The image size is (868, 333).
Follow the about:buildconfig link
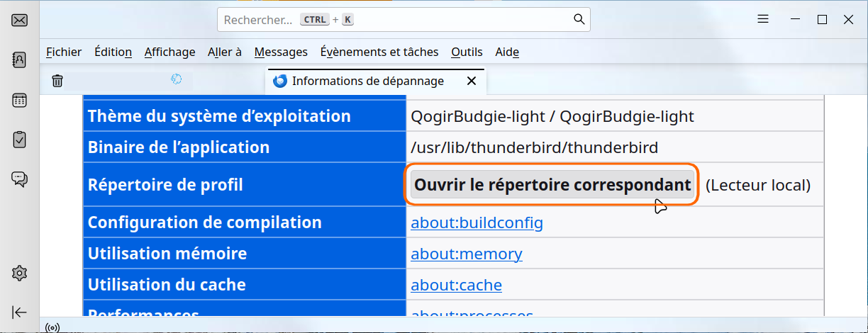pos(477,222)
